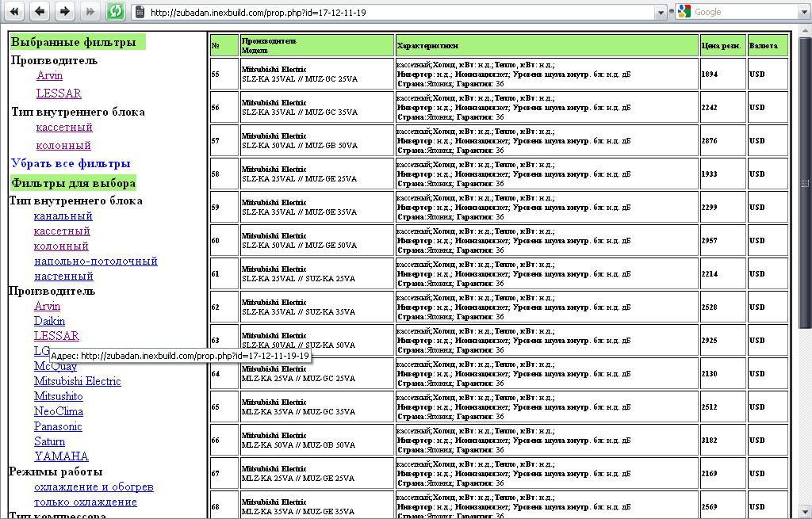
Task: Select Mitsushito manufacturer filter
Action: pyautogui.click(x=59, y=396)
